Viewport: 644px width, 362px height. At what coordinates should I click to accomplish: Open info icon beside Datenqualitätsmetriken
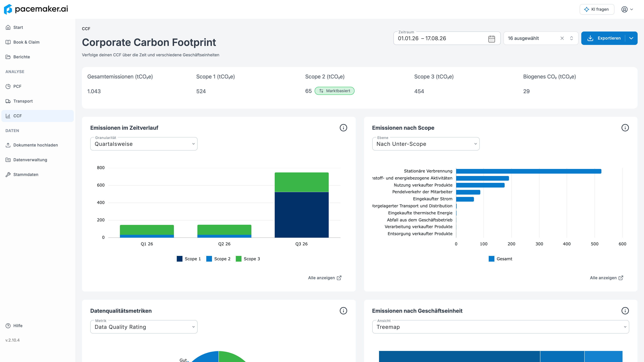(x=343, y=311)
